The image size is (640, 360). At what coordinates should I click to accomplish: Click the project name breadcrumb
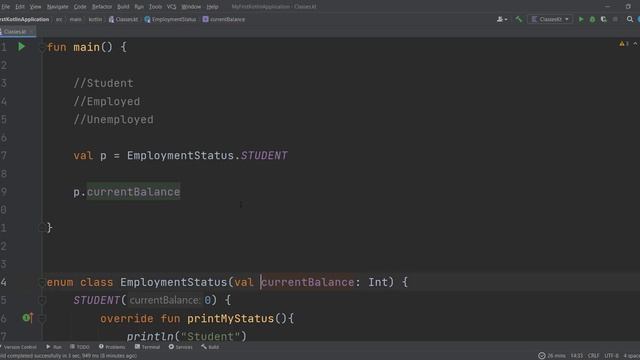[x=24, y=19]
